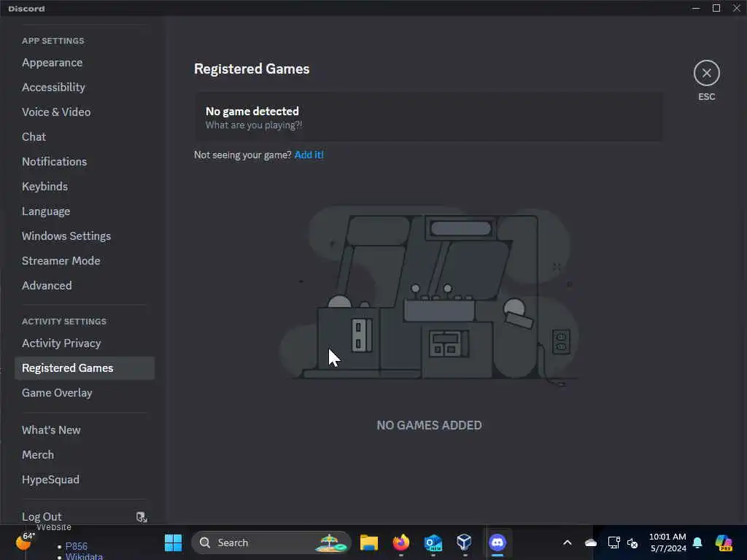747x560 pixels.
Task: Click the Log Out door icon
Action: click(x=141, y=517)
